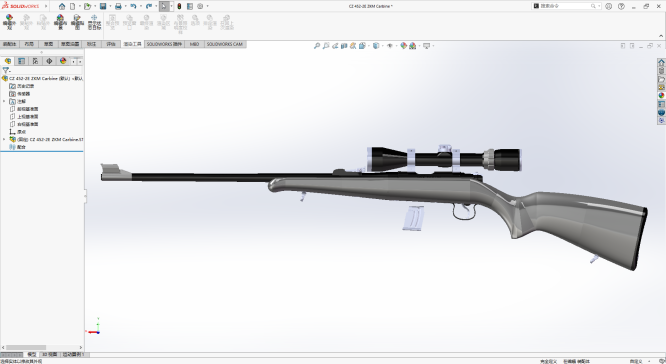Click Edit Appearance ball in the heads-up toolbar

click(x=404, y=46)
